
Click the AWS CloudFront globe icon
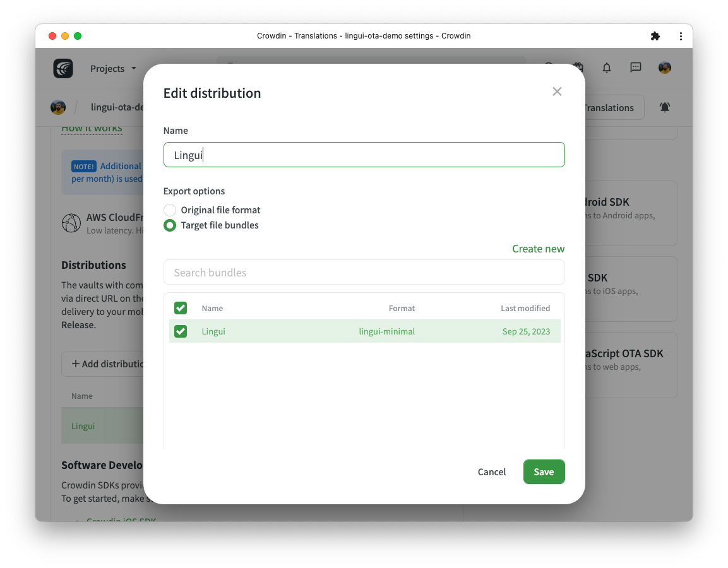click(x=71, y=223)
